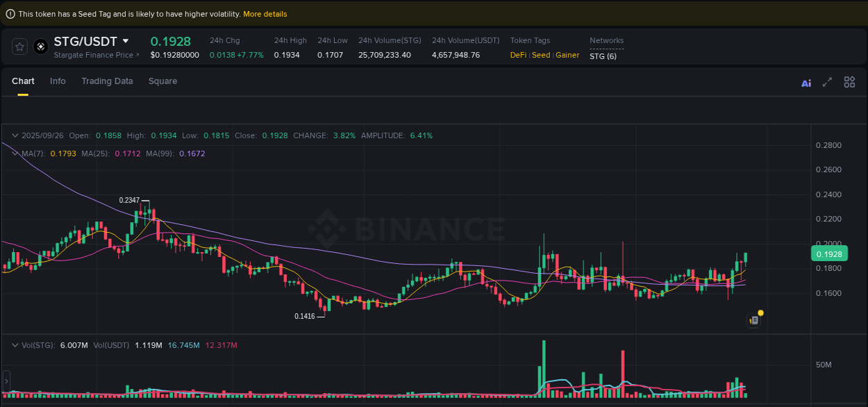This screenshot has height=407, width=868.
Task: Open announcements via the badged news icon
Action: coord(754,320)
